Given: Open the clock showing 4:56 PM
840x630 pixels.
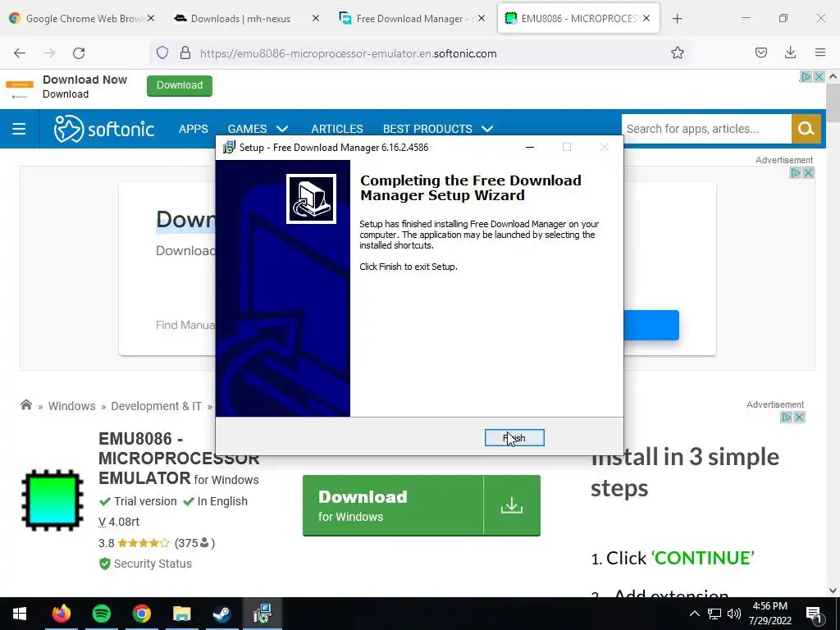Looking at the screenshot, I should click(769, 614).
